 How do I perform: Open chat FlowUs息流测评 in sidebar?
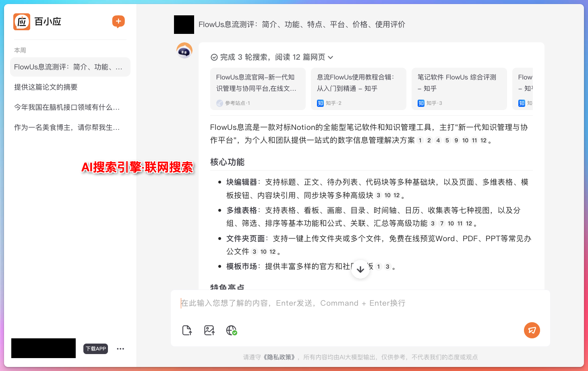point(70,67)
